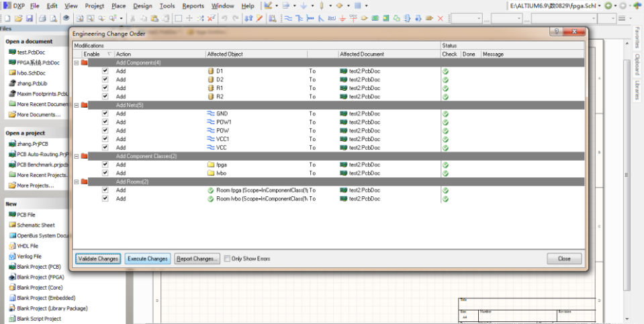This screenshot has width=644, height=324.
Task: Open the DXP system menu
Action: point(13,6)
